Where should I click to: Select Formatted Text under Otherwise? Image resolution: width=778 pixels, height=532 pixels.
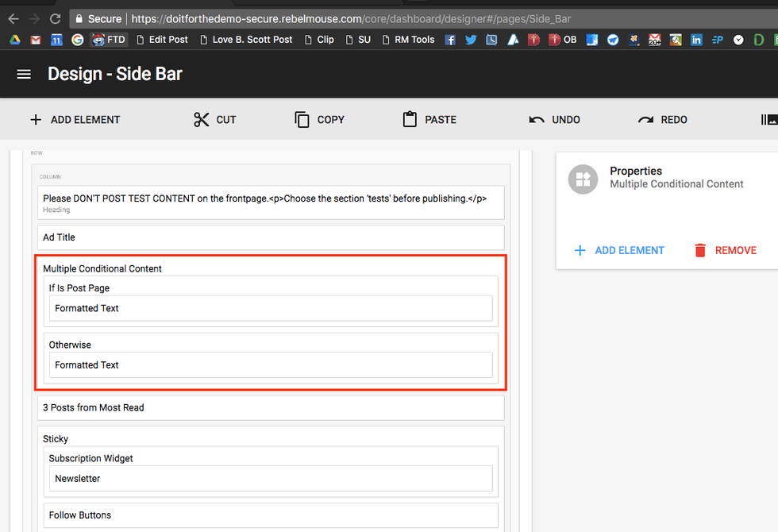[x=271, y=365]
